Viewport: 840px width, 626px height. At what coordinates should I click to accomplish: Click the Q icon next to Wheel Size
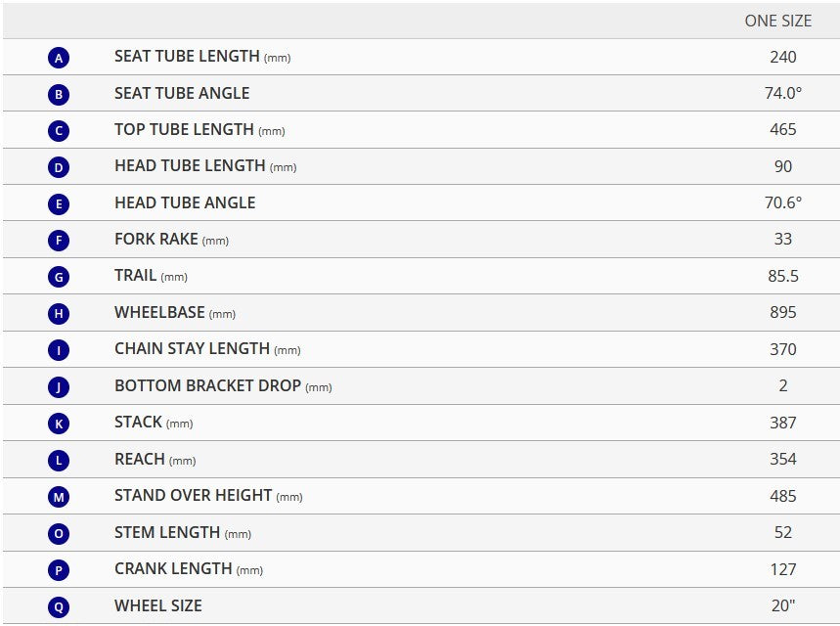[x=59, y=606]
